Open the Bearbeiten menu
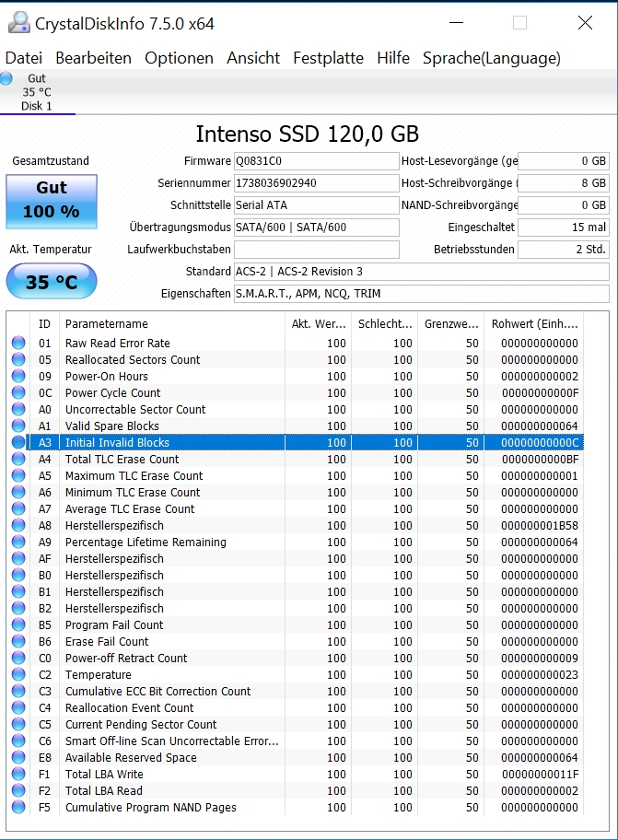Screen dimensions: 618x840 (93, 58)
